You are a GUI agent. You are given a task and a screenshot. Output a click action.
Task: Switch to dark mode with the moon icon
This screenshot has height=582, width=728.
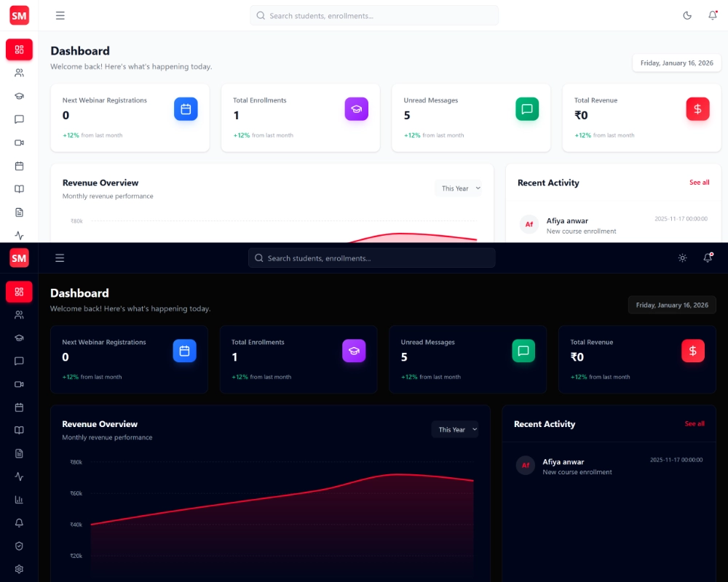point(687,15)
